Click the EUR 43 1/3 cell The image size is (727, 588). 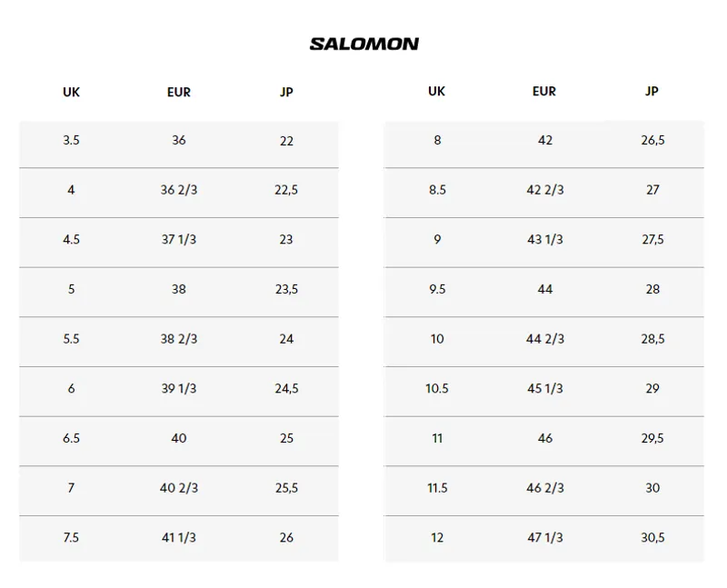pyautogui.click(x=545, y=239)
